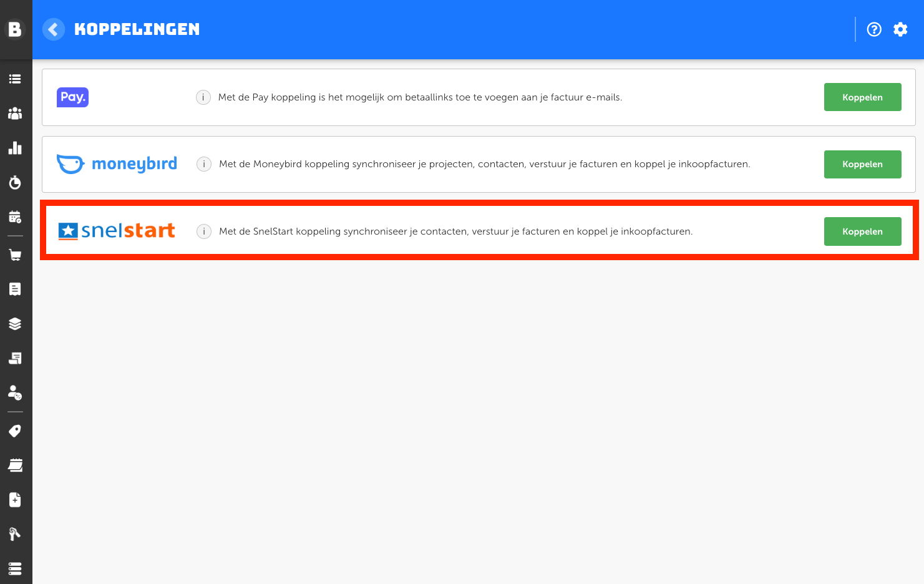924x584 pixels.
Task: Click the back arrow next to Koppelingen
Action: (x=54, y=29)
